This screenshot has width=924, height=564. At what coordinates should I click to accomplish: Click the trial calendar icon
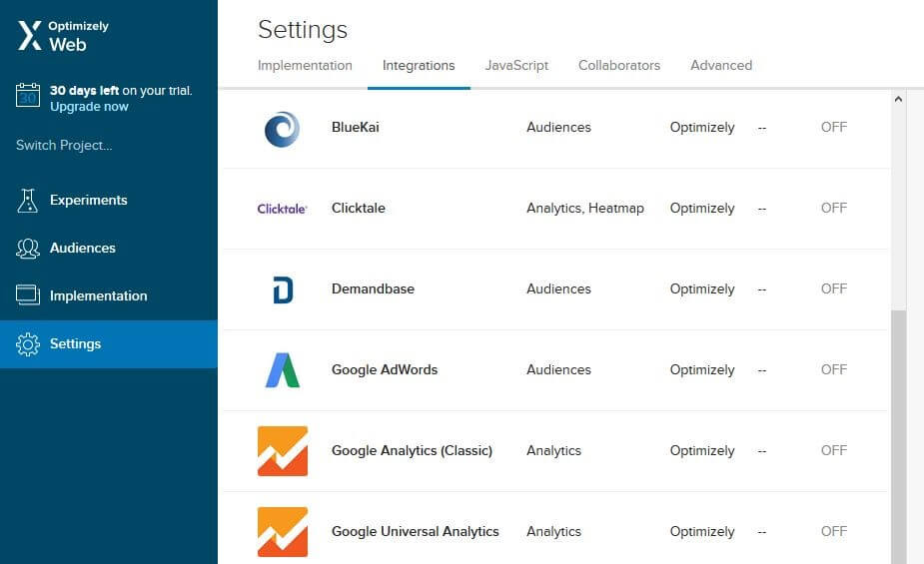pyautogui.click(x=28, y=96)
